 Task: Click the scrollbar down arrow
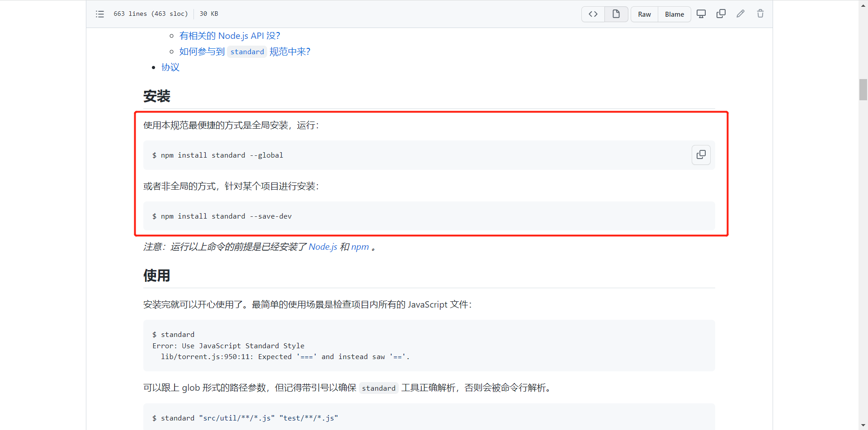pyautogui.click(x=863, y=425)
